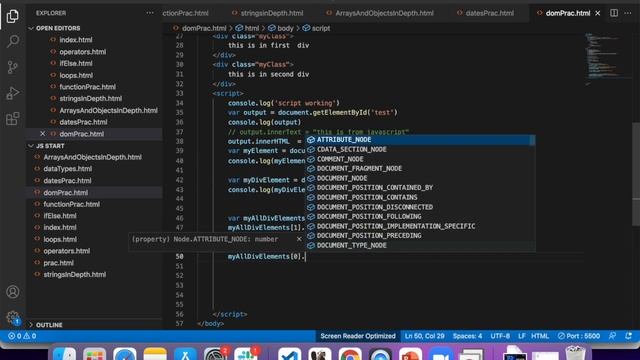Split the editor right

(614, 13)
